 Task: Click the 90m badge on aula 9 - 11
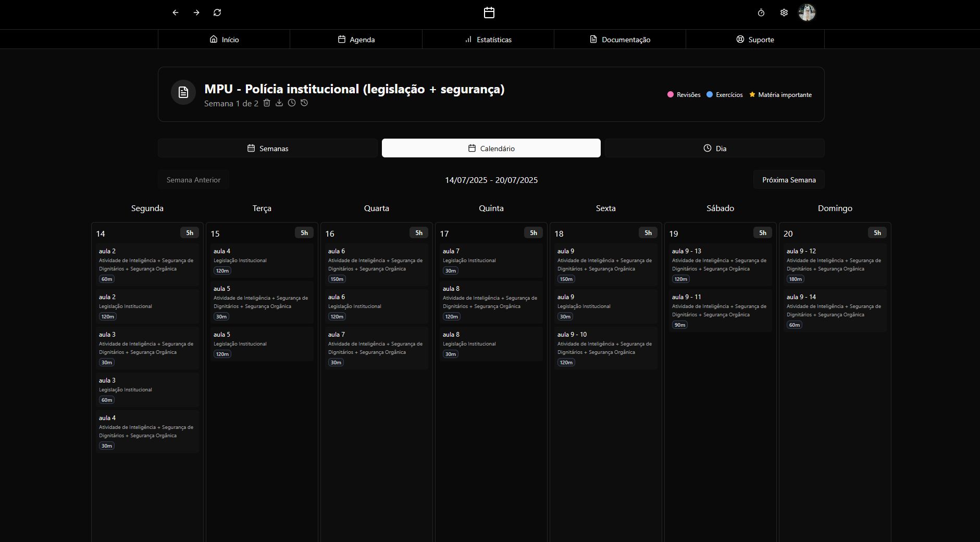680,325
